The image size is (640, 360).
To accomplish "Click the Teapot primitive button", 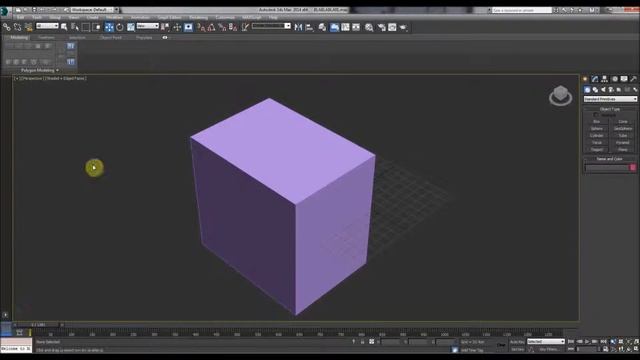I will click(x=597, y=149).
